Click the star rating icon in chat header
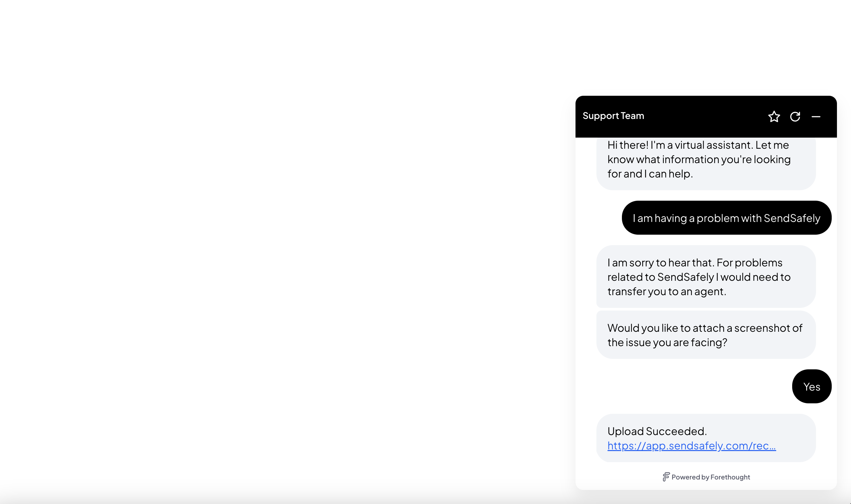 (x=774, y=116)
